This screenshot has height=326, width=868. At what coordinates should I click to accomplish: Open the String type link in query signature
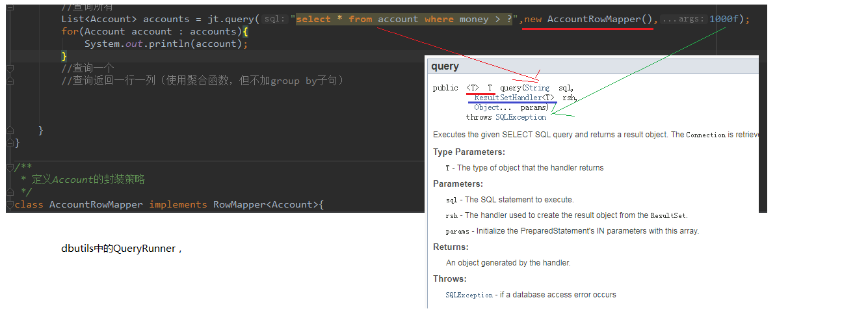[536, 88]
